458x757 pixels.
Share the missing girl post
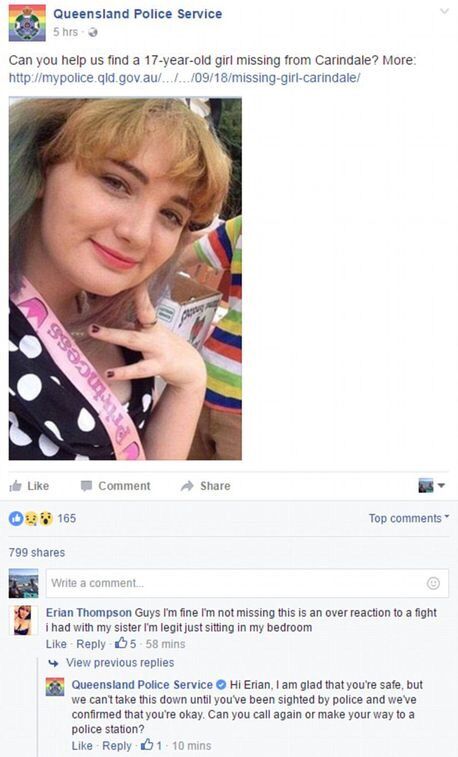(205, 486)
